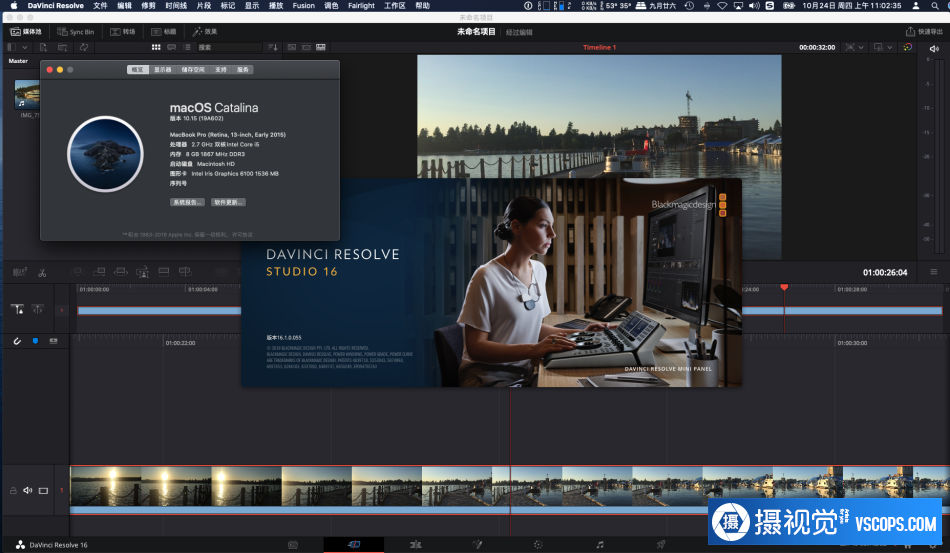Viewport: 950px width, 553px height.
Task: Toggle timeline snapping magnet icon
Action: pyautogui.click(x=17, y=342)
